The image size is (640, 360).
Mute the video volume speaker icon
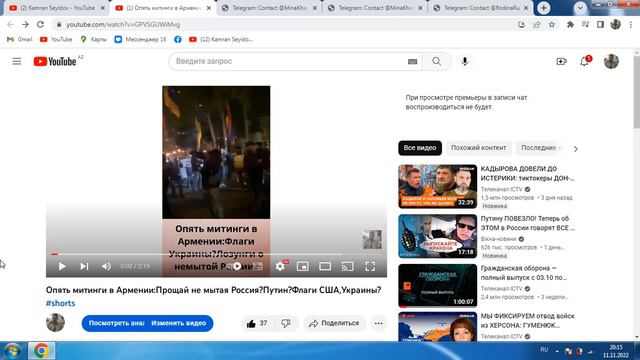pos(107,266)
